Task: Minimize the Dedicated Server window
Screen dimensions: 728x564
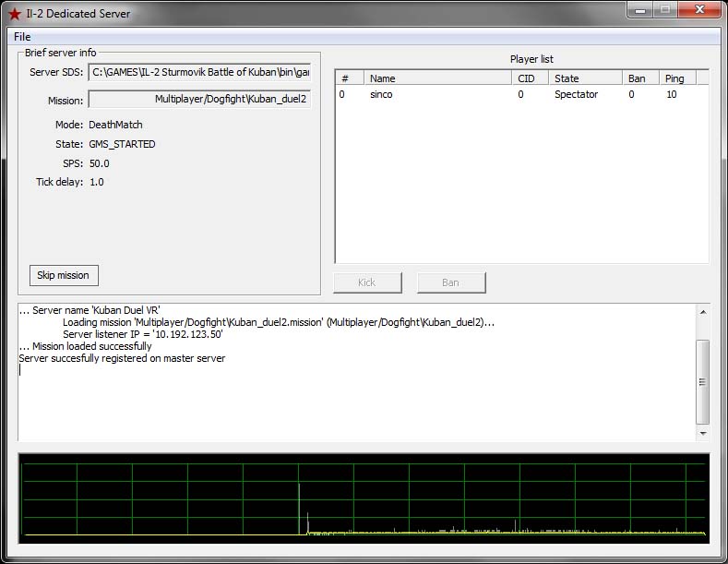Action: 640,10
